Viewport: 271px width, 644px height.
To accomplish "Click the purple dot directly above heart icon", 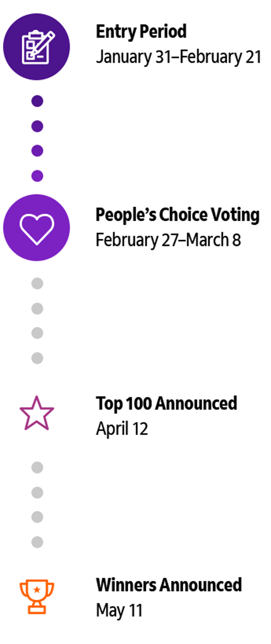I will coord(37,175).
